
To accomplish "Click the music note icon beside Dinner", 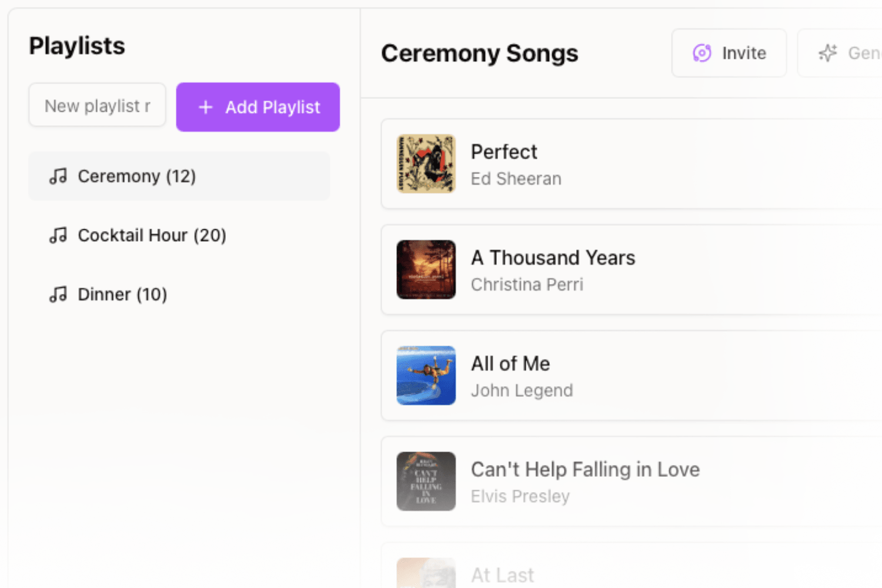I will (x=58, y=294).
